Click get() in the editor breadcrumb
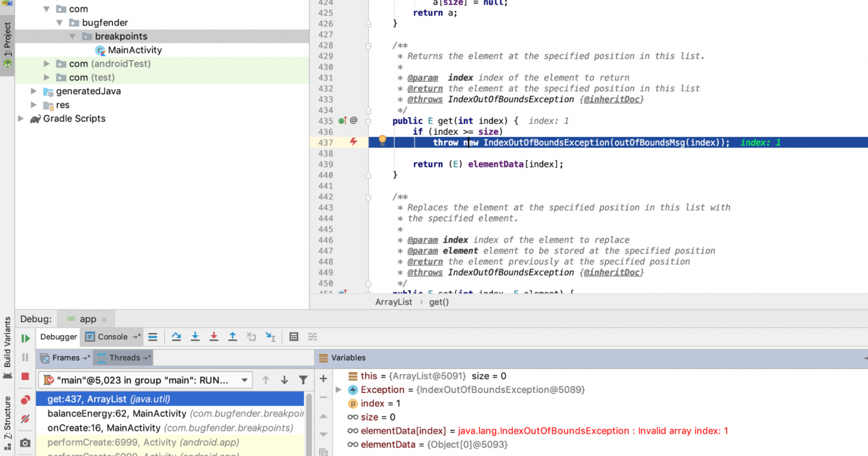Viewport: 868px width, 456px height. pos(439,302)
